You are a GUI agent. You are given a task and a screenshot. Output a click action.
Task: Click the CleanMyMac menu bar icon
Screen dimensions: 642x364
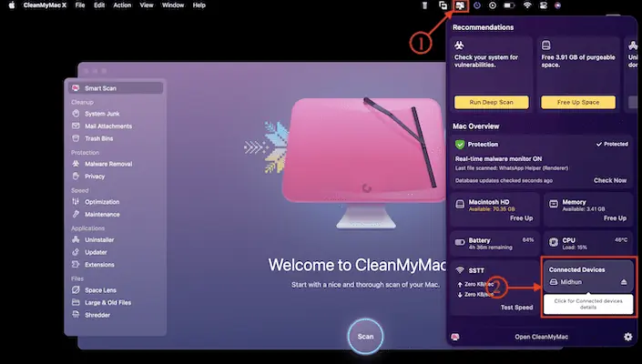pos(460,5)
